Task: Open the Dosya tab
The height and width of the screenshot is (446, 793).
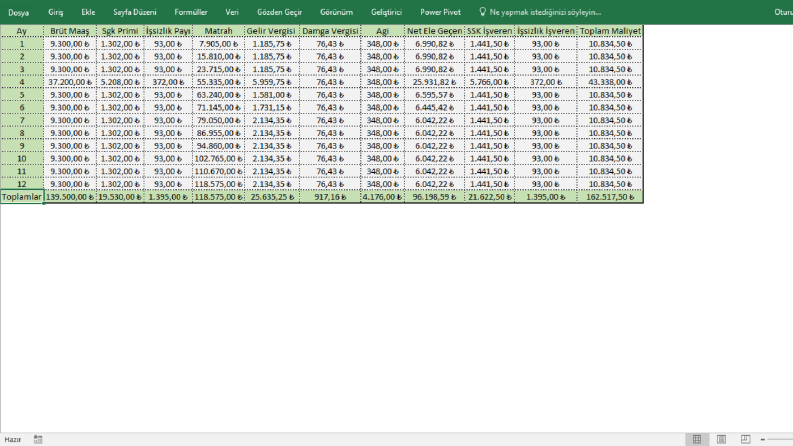Action: click(x=19, y=12)
